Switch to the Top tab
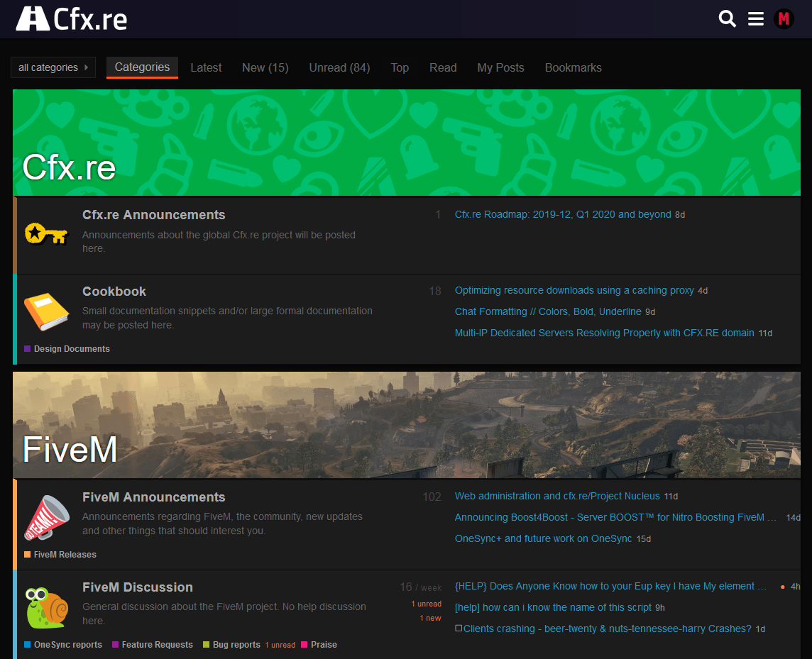 tap(400, 68)
